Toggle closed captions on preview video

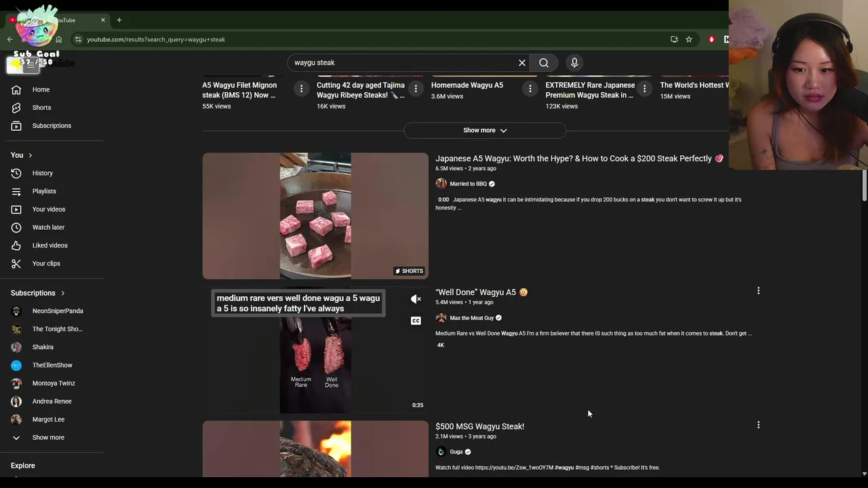(416, 321)
